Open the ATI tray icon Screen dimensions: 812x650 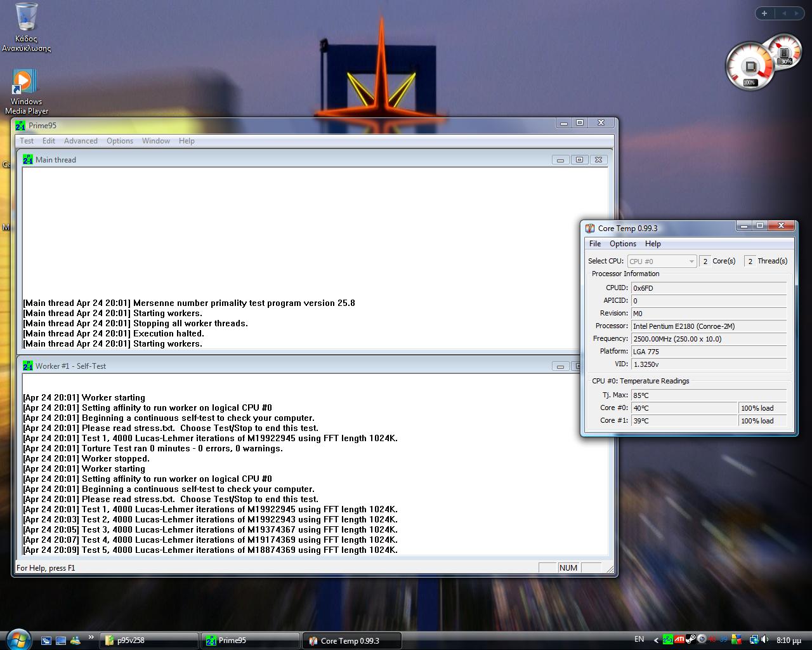679,640
